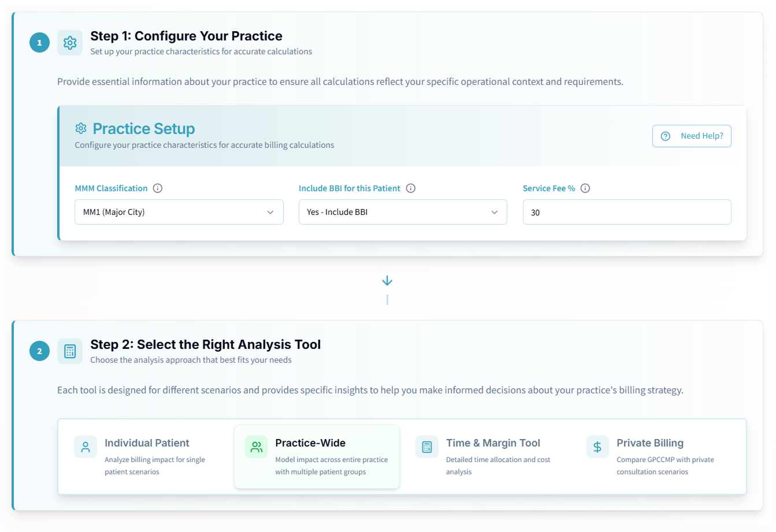This screenshot has width=776, height=532.
Task: Open the Time & Margin Tool tab
Action: (x=488, y=457)
